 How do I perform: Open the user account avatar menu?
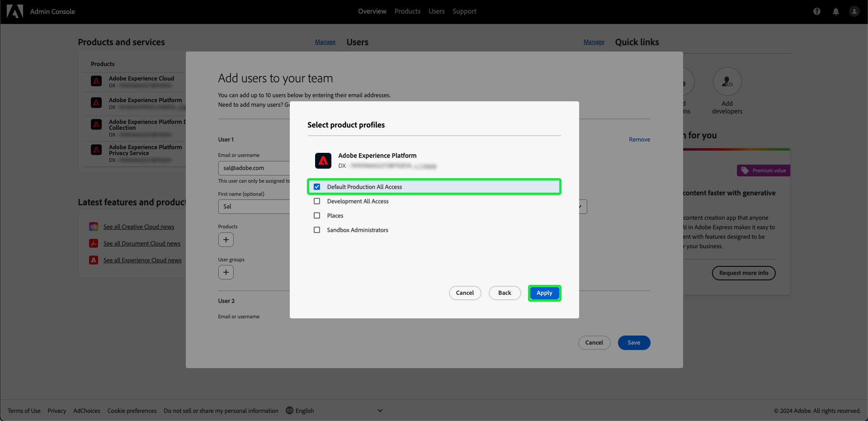pos(854,11)
